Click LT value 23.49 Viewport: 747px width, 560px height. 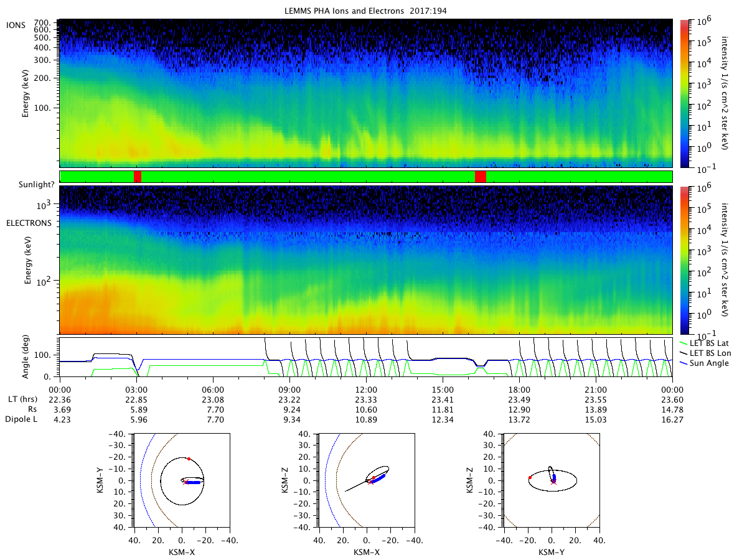(x=520, y=398)
